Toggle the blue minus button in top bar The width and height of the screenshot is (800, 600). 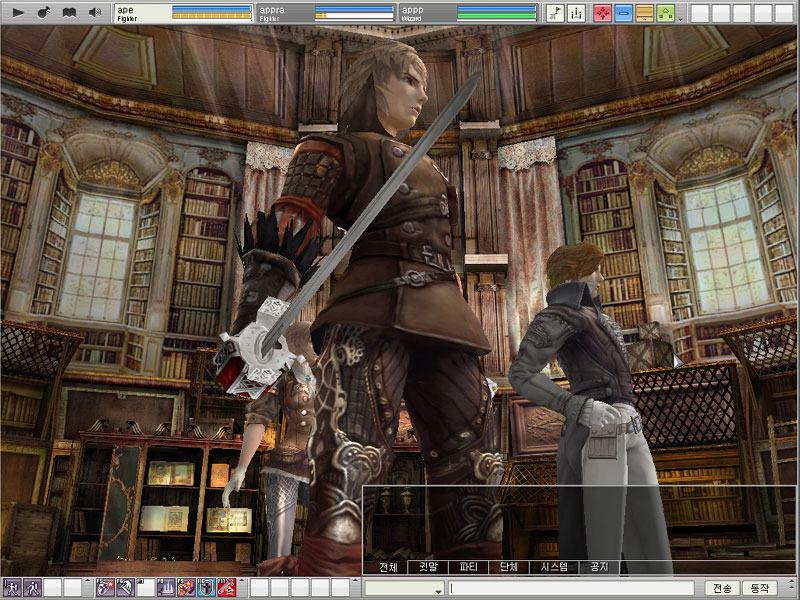tap(623, 13)
